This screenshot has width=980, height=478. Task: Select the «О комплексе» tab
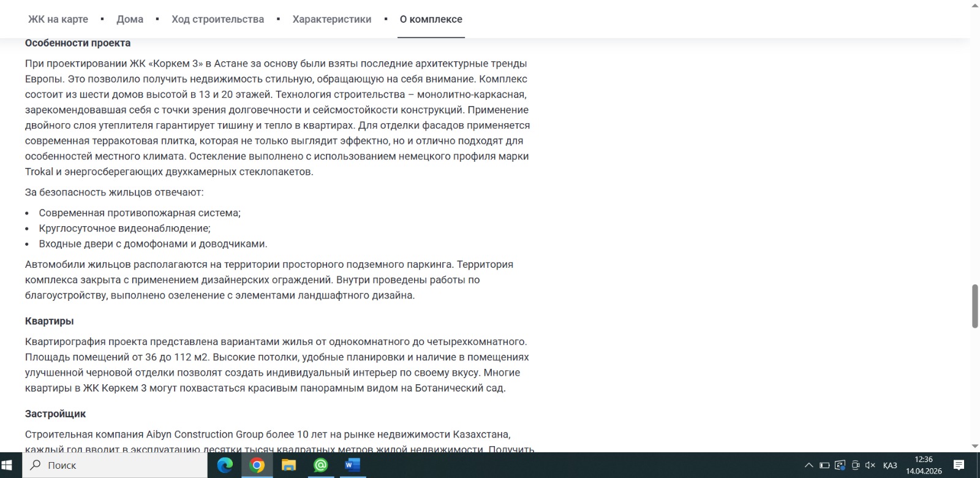tap(431, 19)
